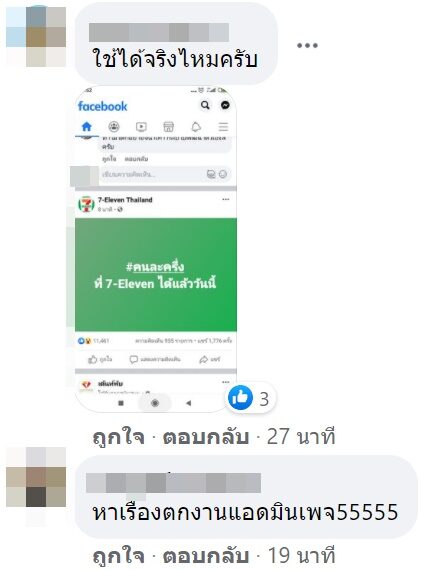Click the 27 นาที timestamp
This screenshot has width=441, height=570.
pos(301,437)
